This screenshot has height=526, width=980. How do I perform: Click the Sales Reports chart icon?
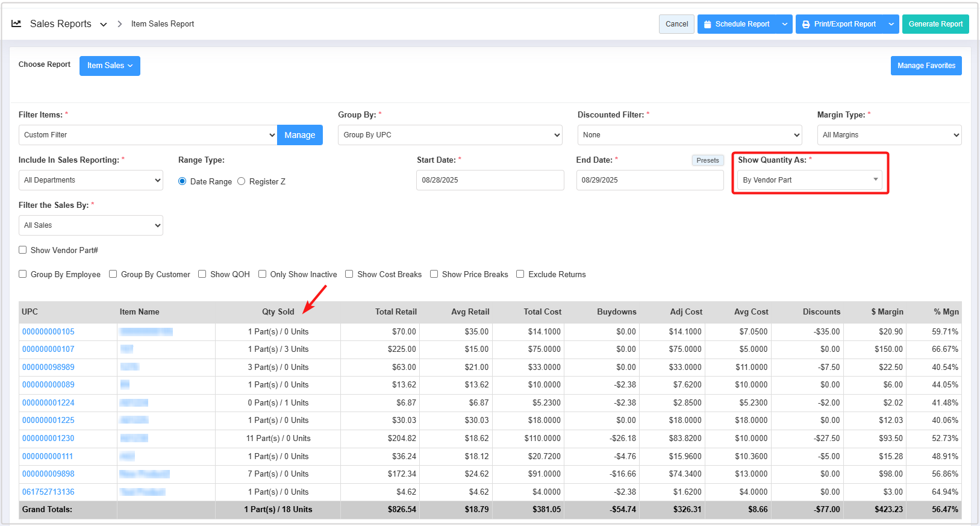pyautogui.click(x=16, y=23)
